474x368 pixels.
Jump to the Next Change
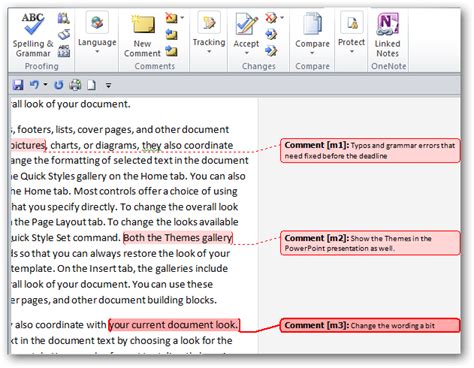coord(271,51)
